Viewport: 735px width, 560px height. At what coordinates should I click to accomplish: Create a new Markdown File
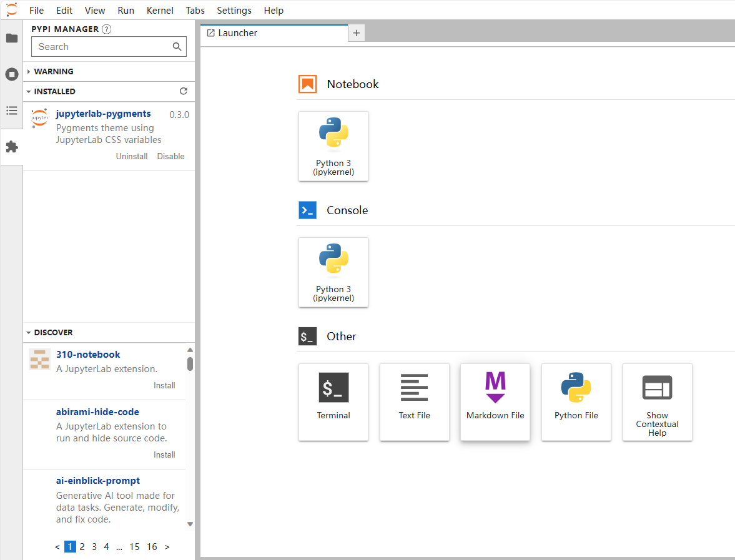[x=495, y=402]
